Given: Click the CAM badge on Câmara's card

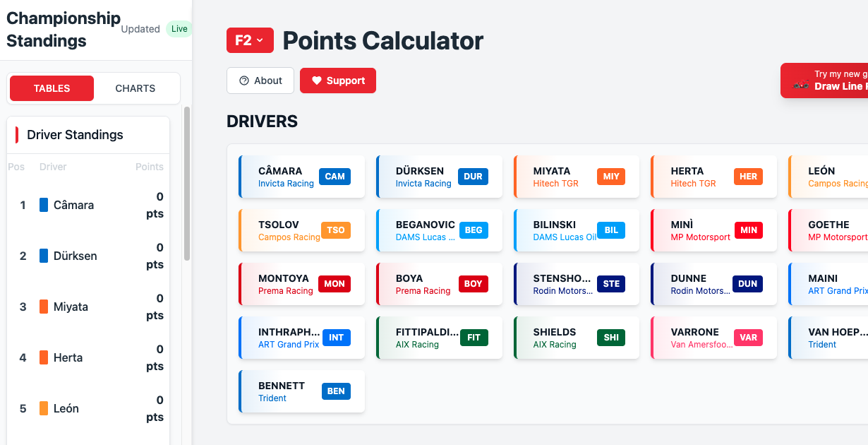Looking at the screenshot, I should (334, 177).
